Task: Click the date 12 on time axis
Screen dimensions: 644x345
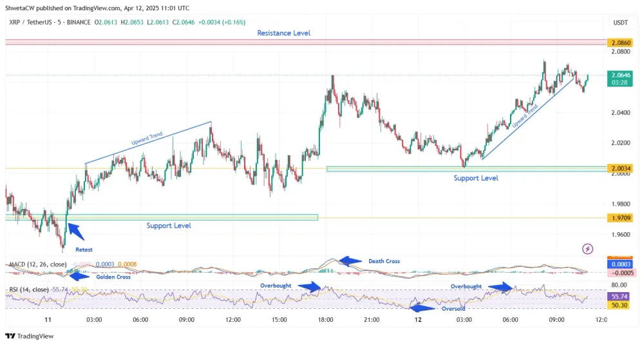Action: tap(417, 320)
